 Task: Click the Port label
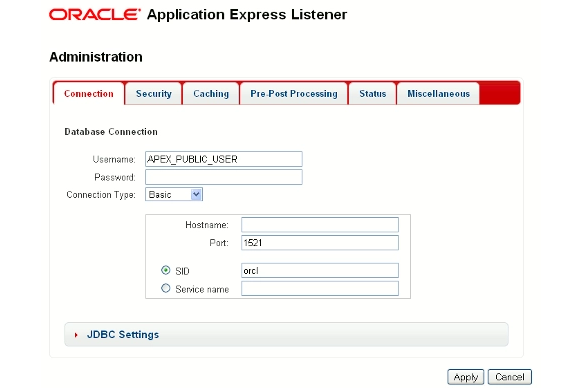pyautogui.click(x=219, y=243)
